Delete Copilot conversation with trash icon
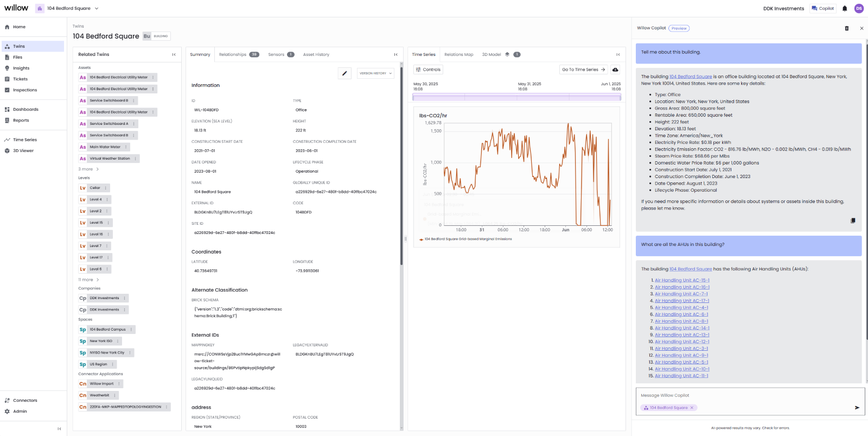Viewport: 868px width, 436px height. [846, 28]
